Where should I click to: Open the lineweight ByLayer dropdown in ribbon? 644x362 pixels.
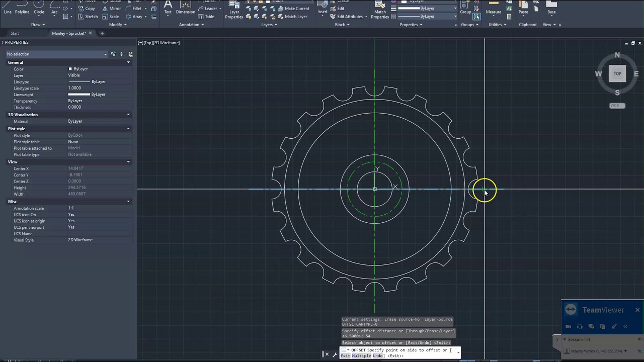tap(428, 9)
